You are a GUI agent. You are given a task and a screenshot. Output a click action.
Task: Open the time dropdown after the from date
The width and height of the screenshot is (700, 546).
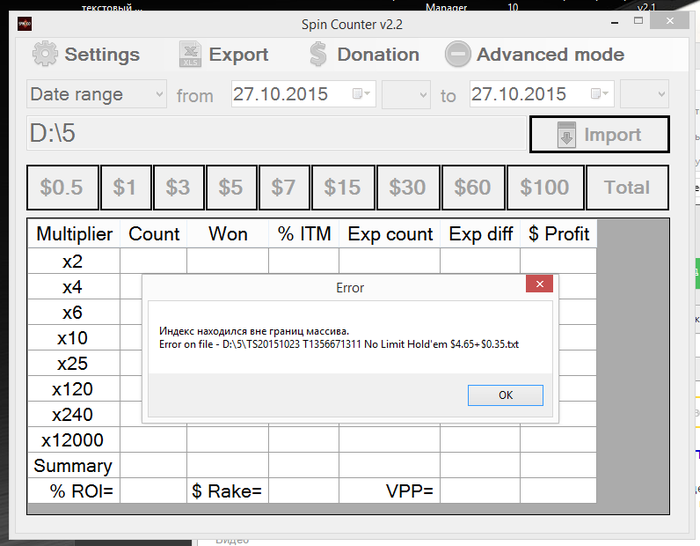click(406, 94)
